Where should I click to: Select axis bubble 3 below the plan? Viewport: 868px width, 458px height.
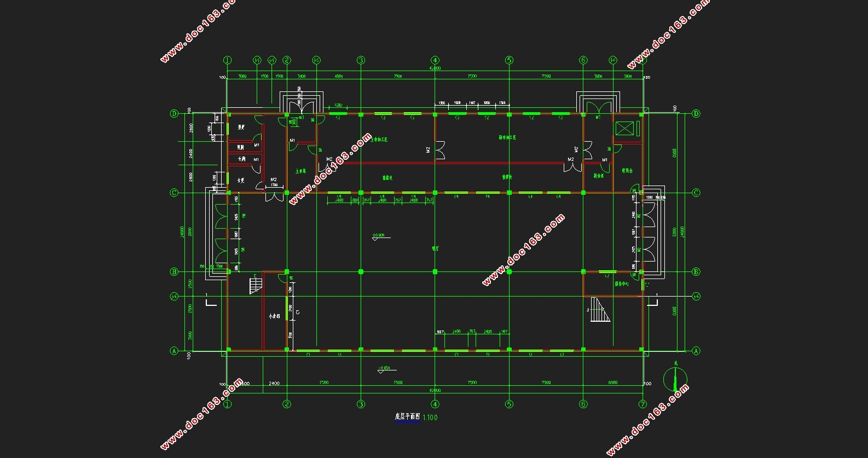(x=361, y=404)
